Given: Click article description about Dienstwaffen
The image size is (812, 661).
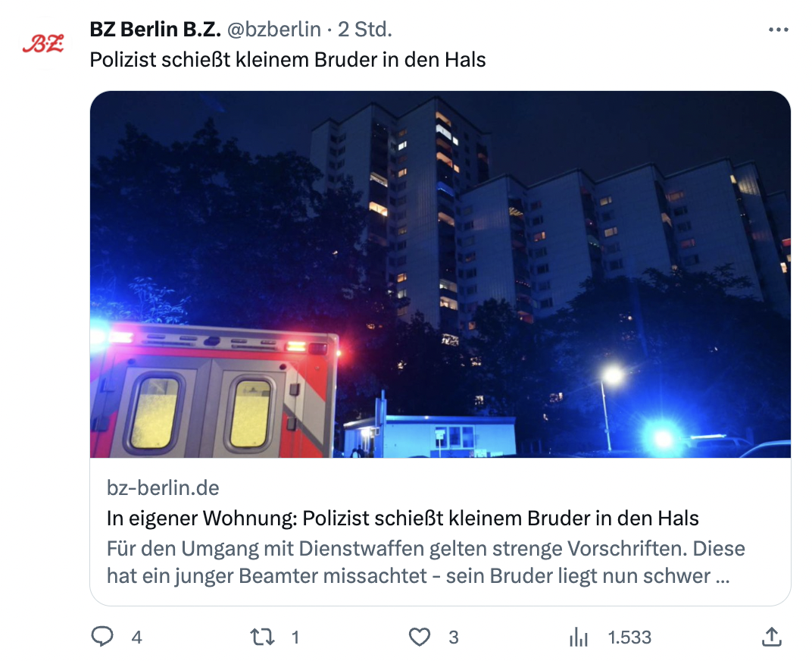Looking at the screenshot, I should click(426, 562).
